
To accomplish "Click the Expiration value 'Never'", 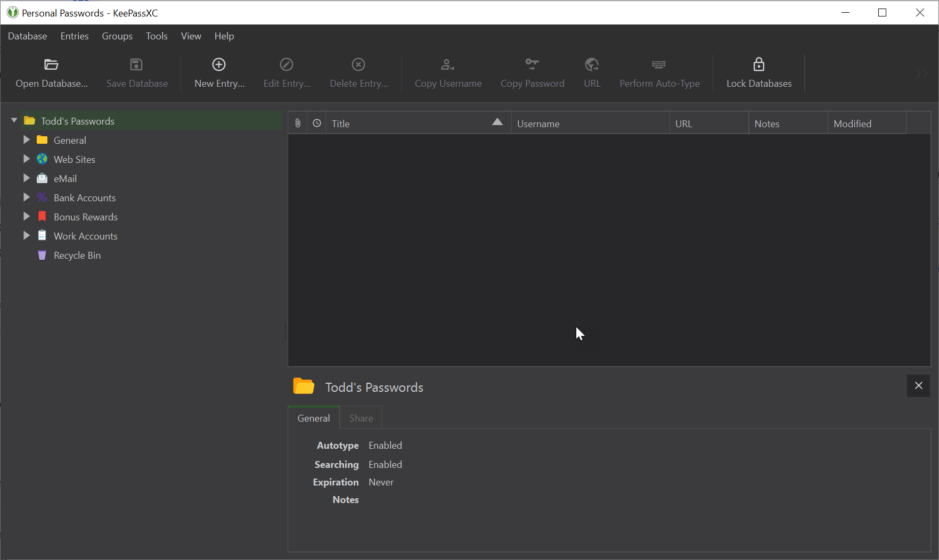I will click(381, 482).
